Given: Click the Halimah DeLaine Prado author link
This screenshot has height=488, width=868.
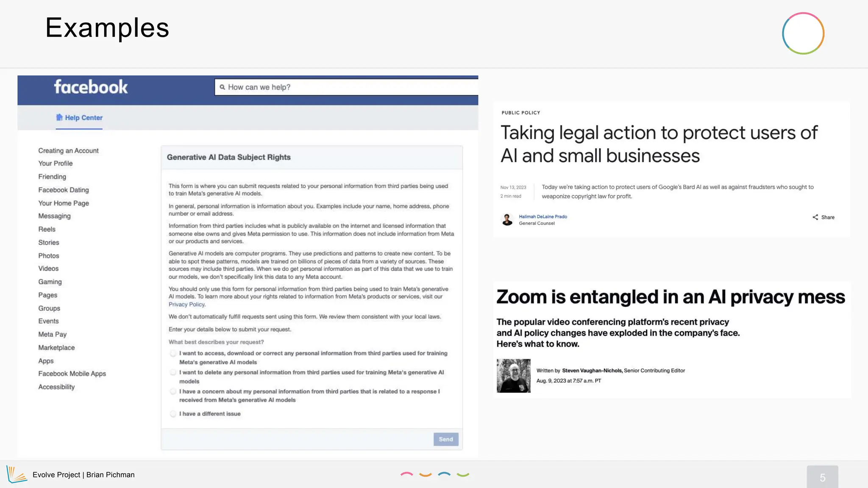Looking at the screenshot, I should pos(542,216).
